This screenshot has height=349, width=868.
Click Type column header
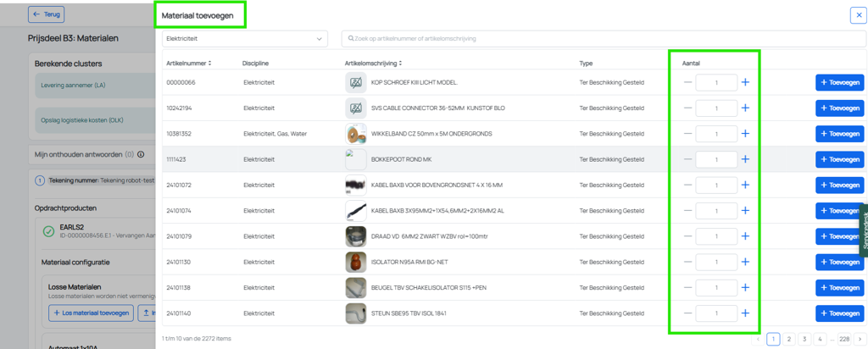586,63
